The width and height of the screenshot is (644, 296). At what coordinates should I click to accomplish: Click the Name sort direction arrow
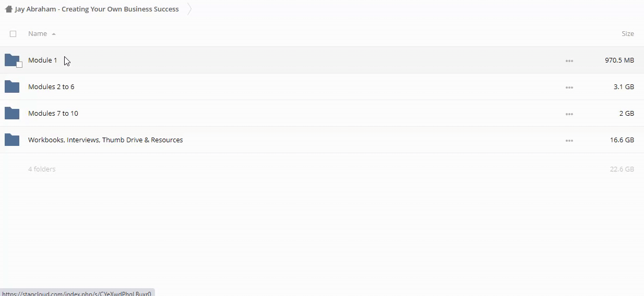[54, 34]
